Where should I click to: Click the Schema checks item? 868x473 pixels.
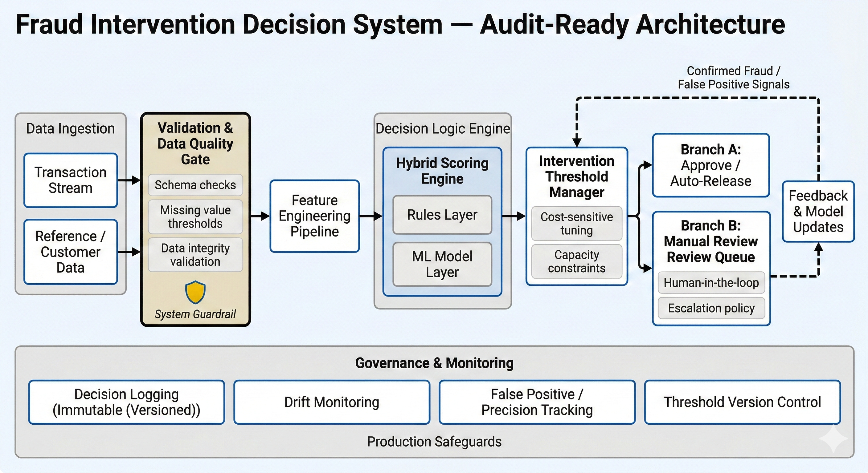(x=195, y=185)
